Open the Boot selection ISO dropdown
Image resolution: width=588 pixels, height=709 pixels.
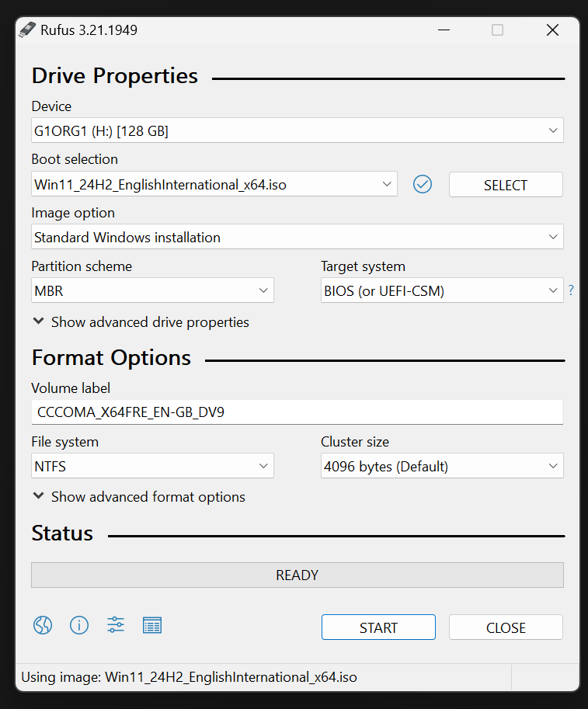(x=214, y=184)
